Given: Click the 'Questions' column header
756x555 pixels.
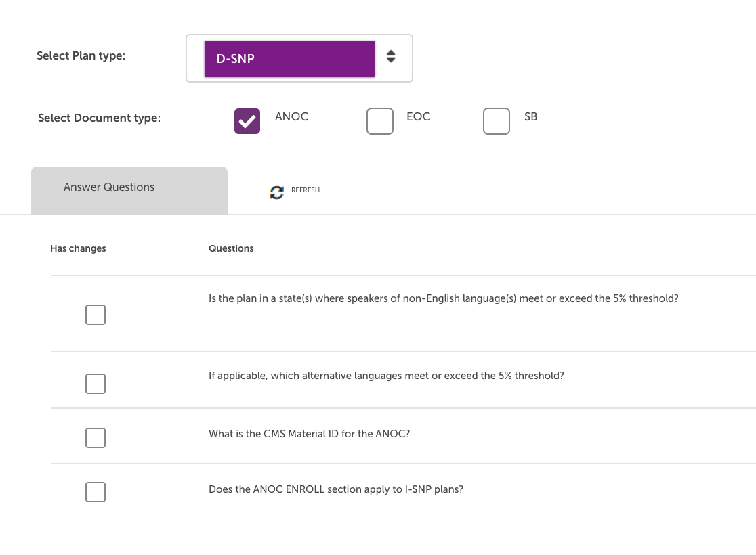Looking at the screenshot, I should tap(231, 248).
